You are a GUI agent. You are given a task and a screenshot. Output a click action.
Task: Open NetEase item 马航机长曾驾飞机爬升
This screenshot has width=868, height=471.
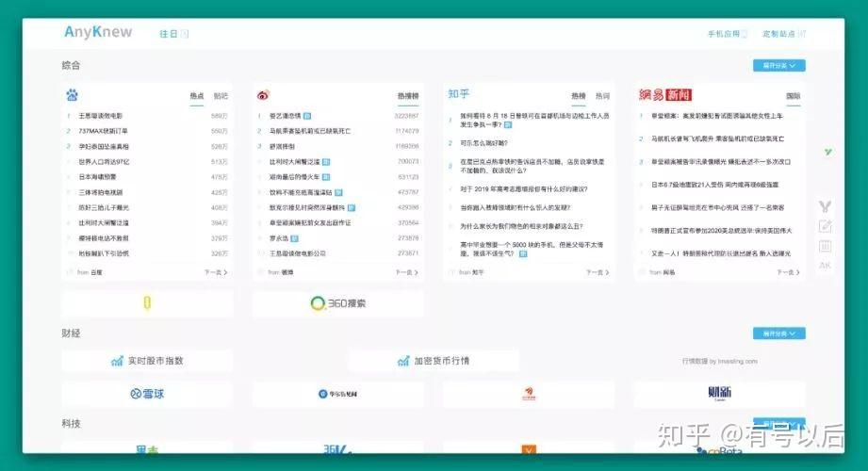[x=717, y=138]
